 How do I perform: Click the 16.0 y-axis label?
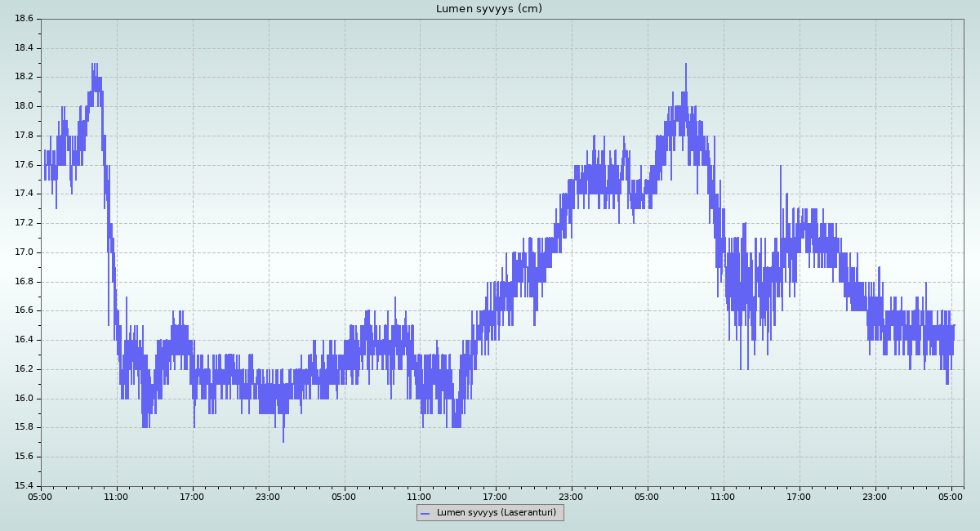(24, 399)
